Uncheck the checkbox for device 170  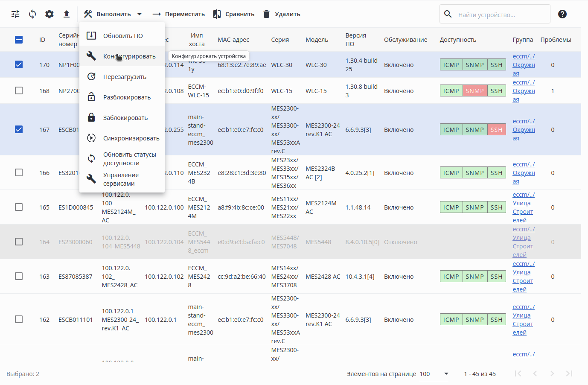click(x=19, y=64)
